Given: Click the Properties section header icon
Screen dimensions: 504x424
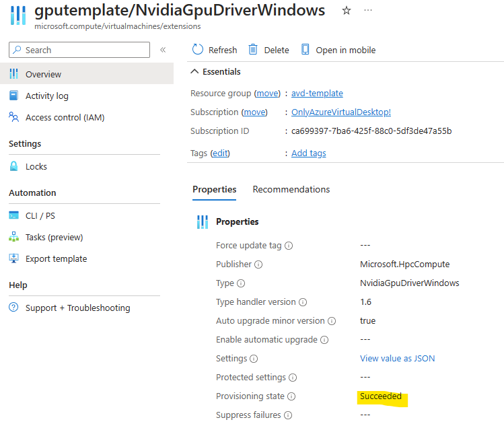Looking at the screenshot, I should (203, 222).
